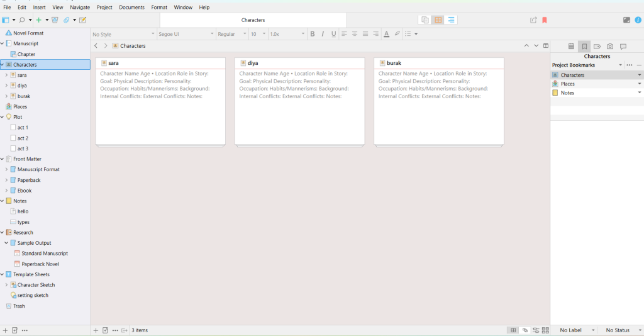
Task: Open the Documents menu
Action: [x=131, y=7]
